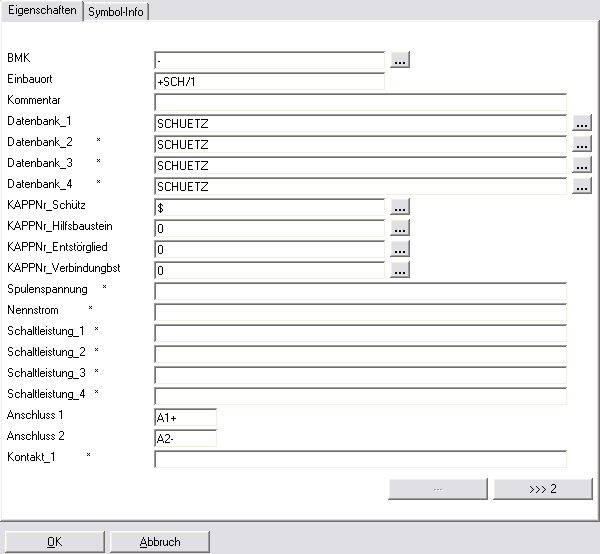
Task: Open the browse button for KAPPNr_Verbindungbst
Action: click(400, 270)
